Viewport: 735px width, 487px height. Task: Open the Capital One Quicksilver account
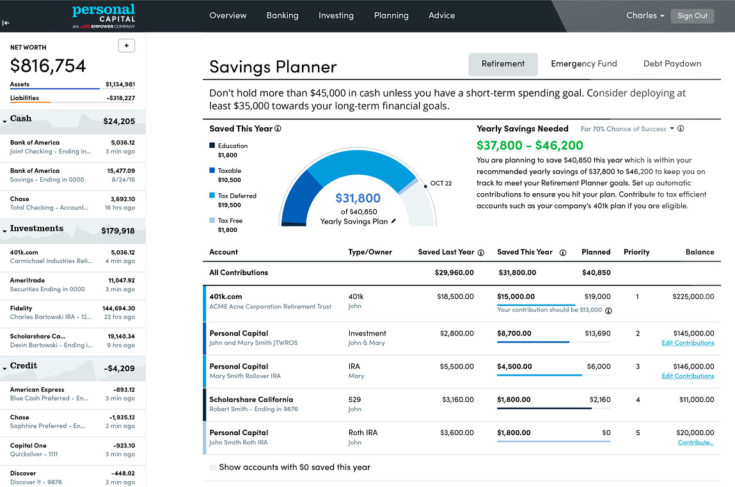click(x=73, y=450)
